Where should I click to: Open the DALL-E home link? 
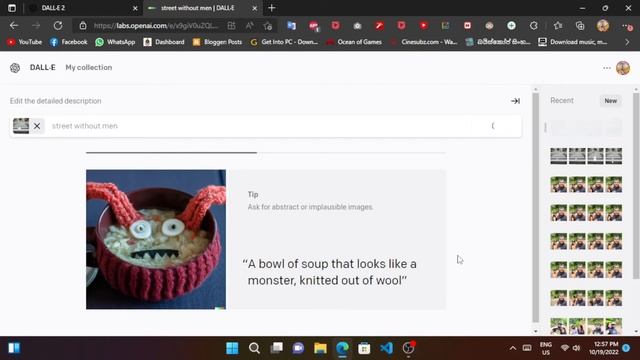(42, 67)
